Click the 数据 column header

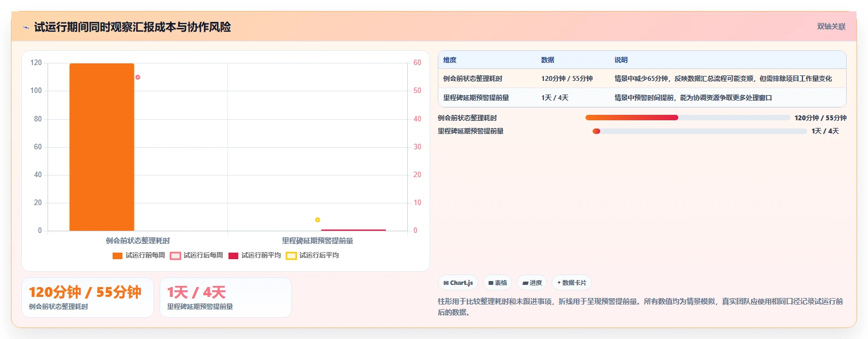[548, 60]
